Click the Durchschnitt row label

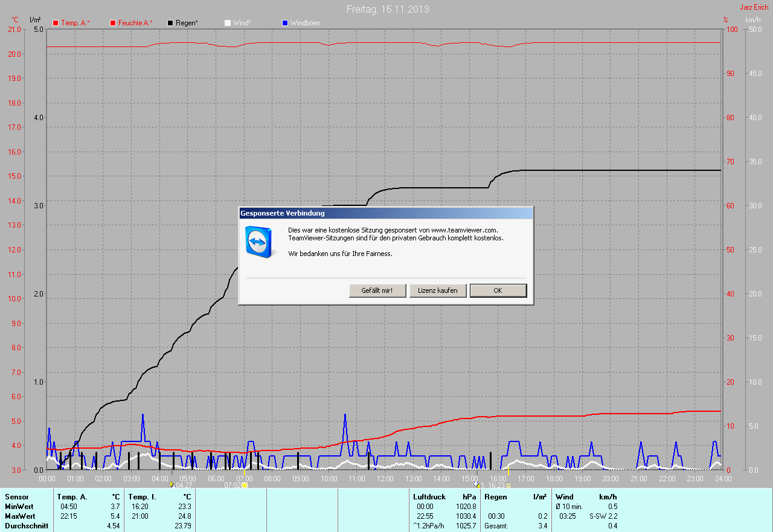27,526
